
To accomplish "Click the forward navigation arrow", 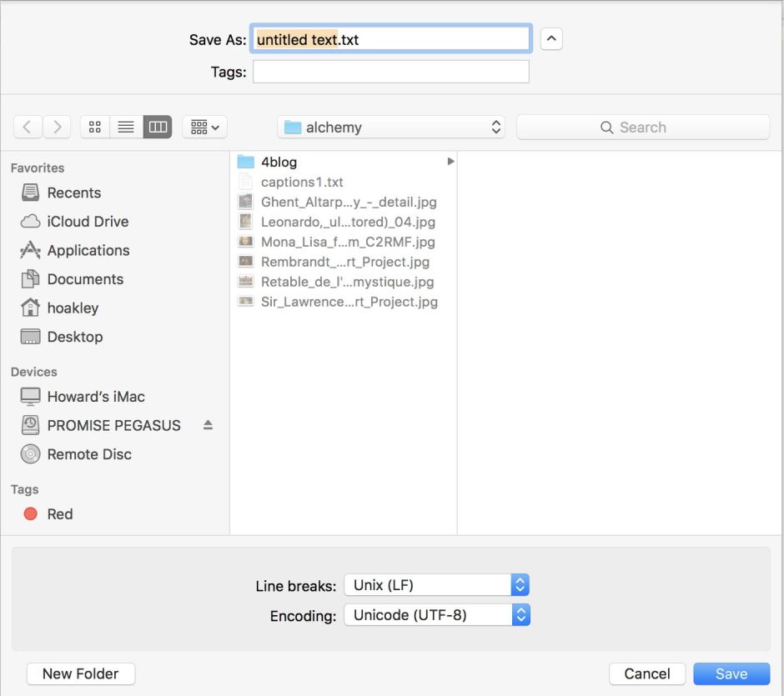I will [57, 128].
